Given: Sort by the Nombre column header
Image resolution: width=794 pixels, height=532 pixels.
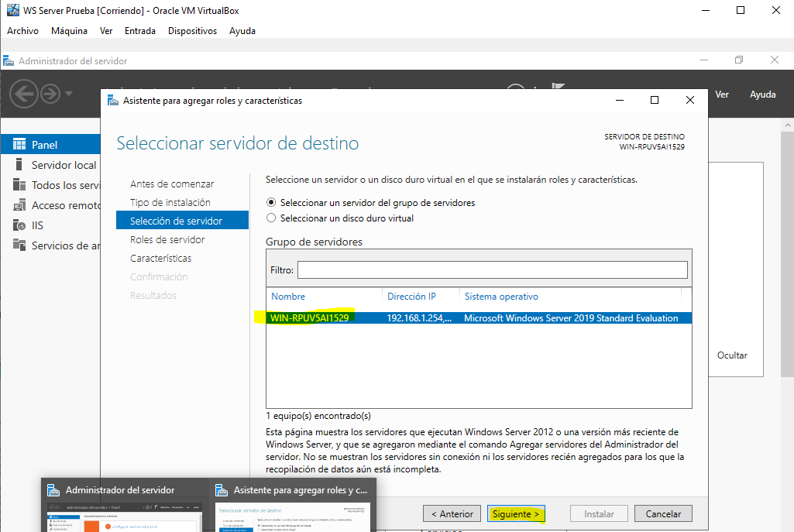Looking at the screenshot, I should click(288, 297).
